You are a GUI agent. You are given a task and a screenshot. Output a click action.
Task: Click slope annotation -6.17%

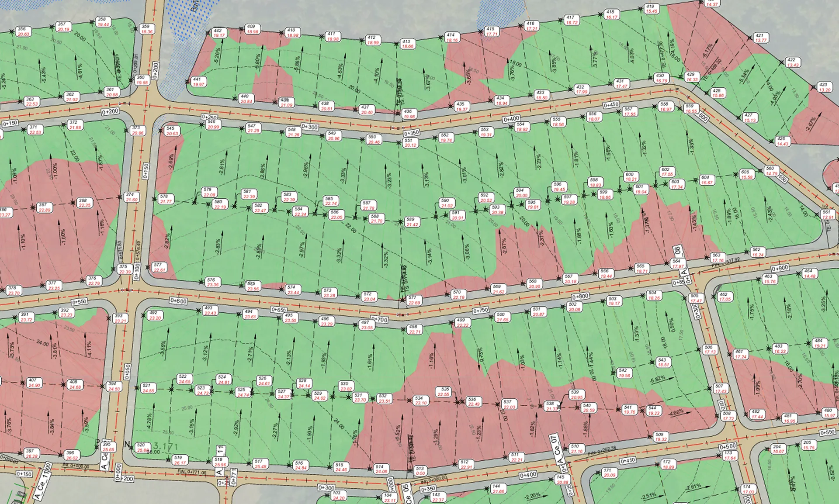tap(708, 49)
